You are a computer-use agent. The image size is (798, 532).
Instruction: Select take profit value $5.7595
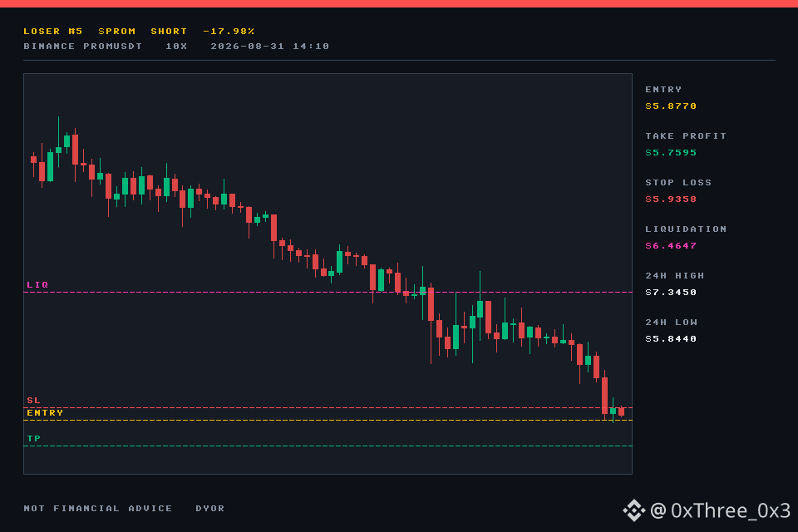tap(671, 153)
